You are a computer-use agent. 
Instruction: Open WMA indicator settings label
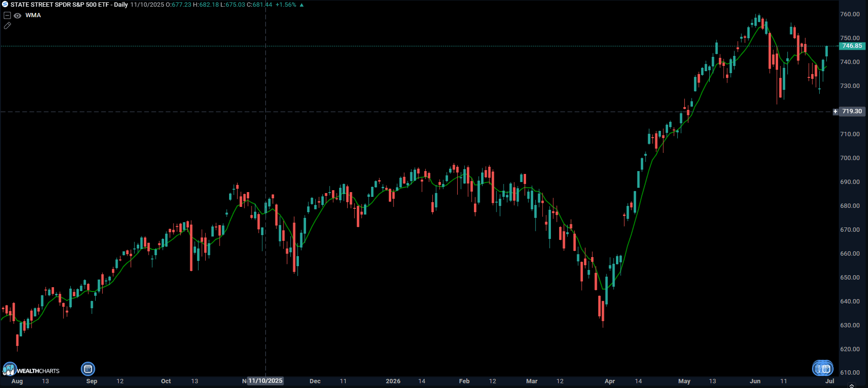click(x=33, y=15)
